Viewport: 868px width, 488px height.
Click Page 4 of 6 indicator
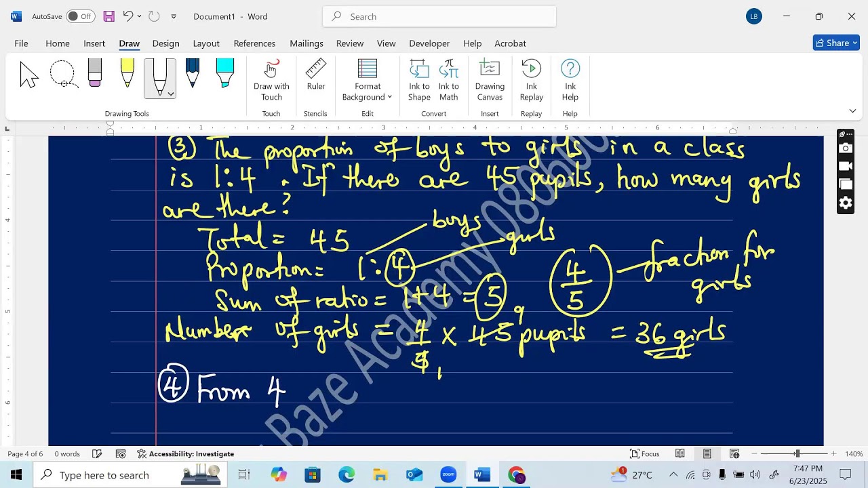[25, 453]
